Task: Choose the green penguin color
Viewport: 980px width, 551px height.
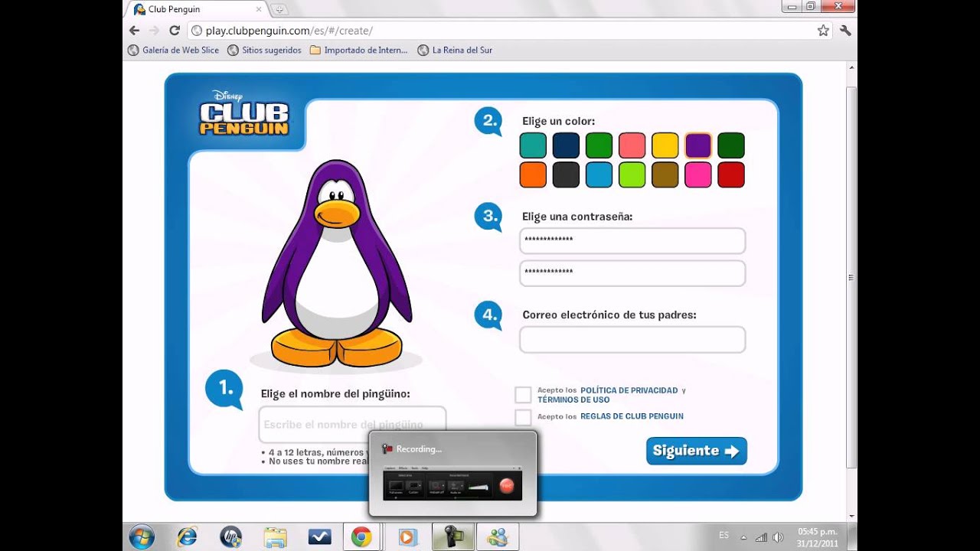Action: (x=599, y=145)
